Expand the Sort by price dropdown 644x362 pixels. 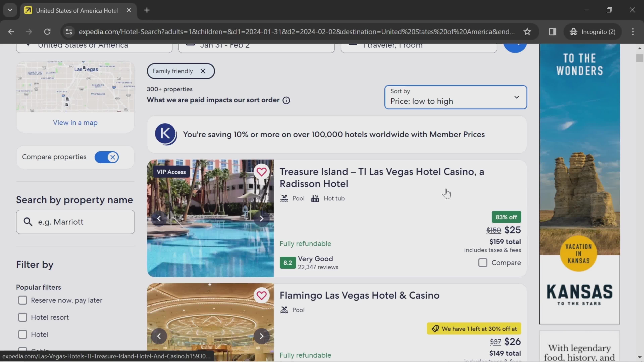455,96
